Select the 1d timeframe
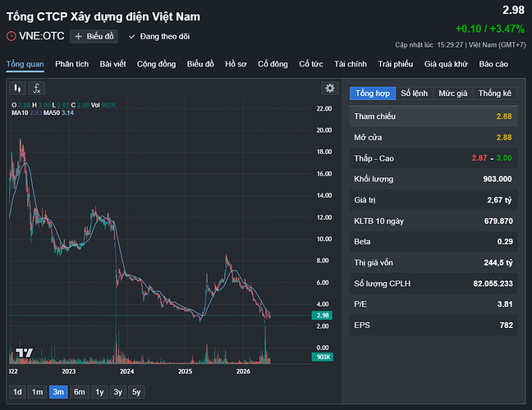The image size is (532, 410). [x=17, y=392]
